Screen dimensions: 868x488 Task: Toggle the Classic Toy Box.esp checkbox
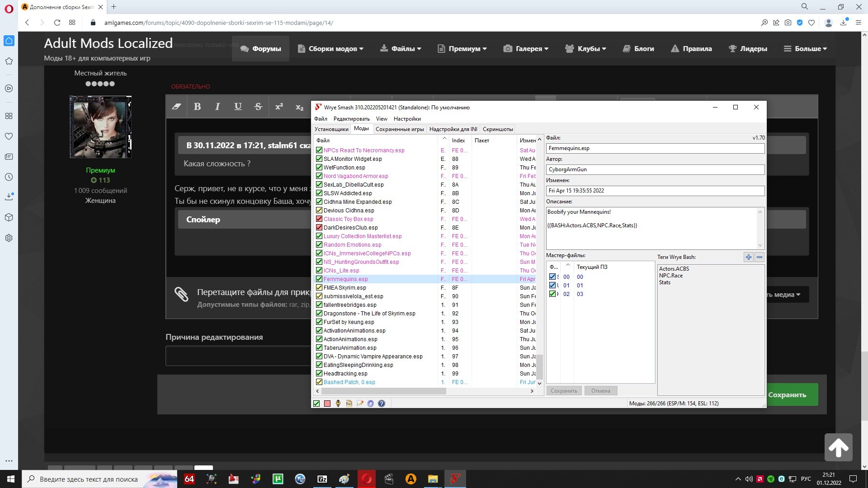click(x=319, y=219)
